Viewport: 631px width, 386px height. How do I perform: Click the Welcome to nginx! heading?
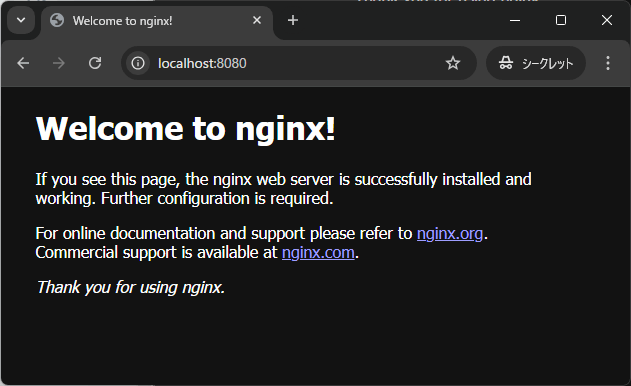pyautogui.click(x=186, y=129)
